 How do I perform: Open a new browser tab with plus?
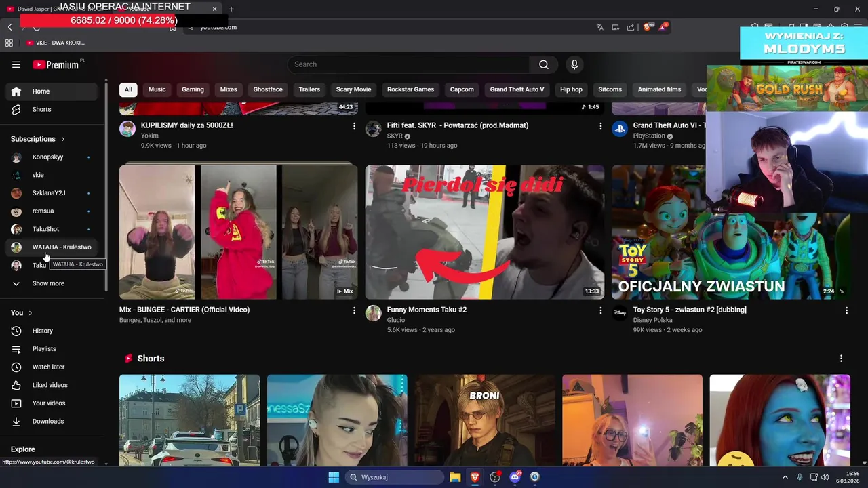coord(231,9)
